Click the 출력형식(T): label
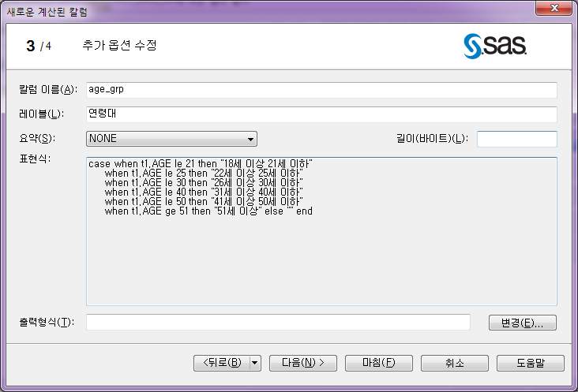This screenshot has width=578, height=392. point(47,323)
